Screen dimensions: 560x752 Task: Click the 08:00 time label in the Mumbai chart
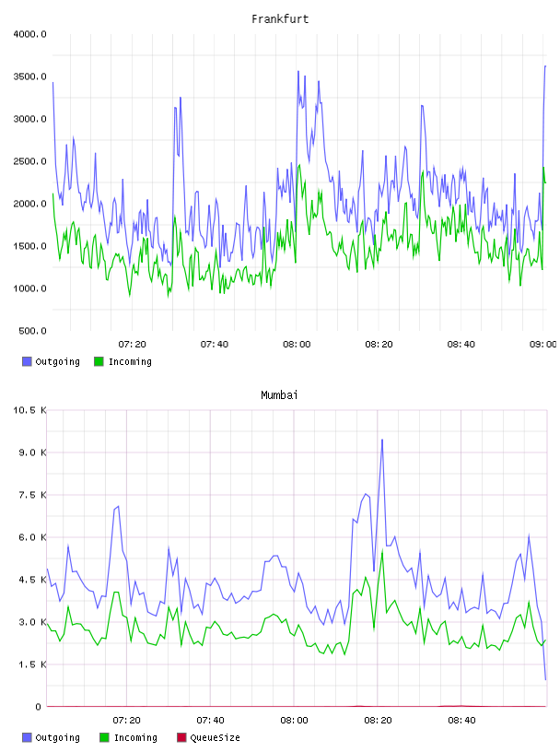294,721
